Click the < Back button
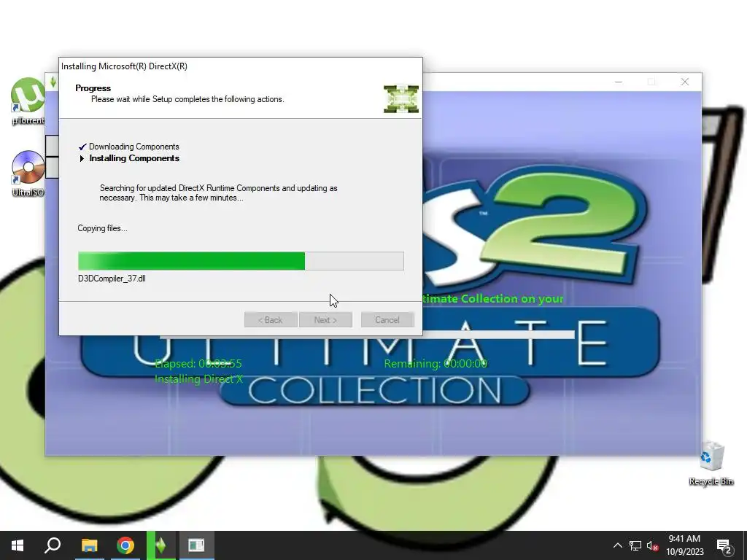This screenshot has width=747, height=560. pyautogui.click(x=271, y=319)
